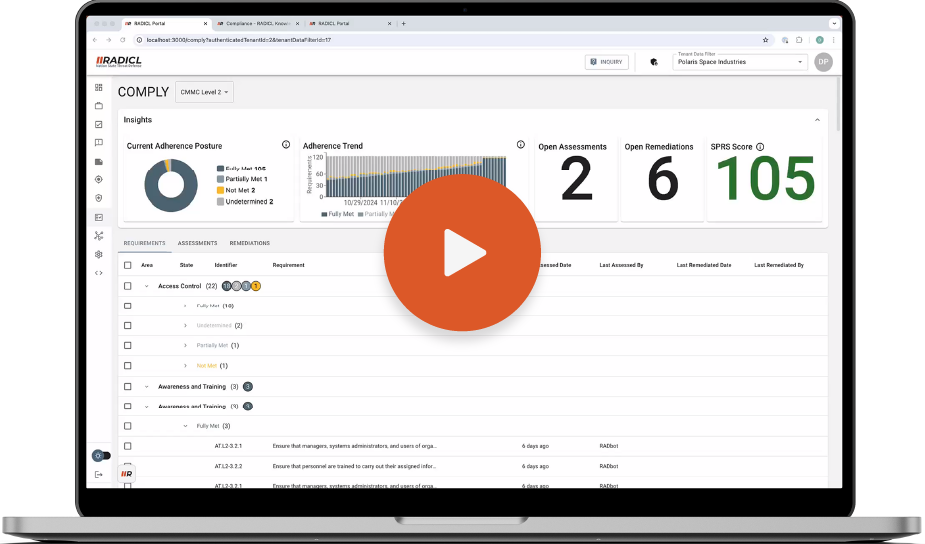The height and width of the screenshot is (544, 925).
Task: Open the dashboard grid icon in sidebar
Action: click(x=99, y=88)
